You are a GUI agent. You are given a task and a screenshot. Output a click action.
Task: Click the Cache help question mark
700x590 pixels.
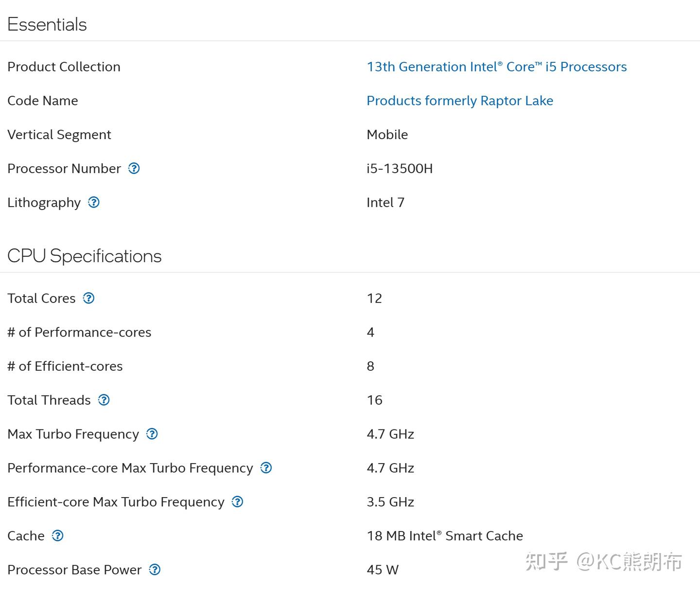pos(57,536)
